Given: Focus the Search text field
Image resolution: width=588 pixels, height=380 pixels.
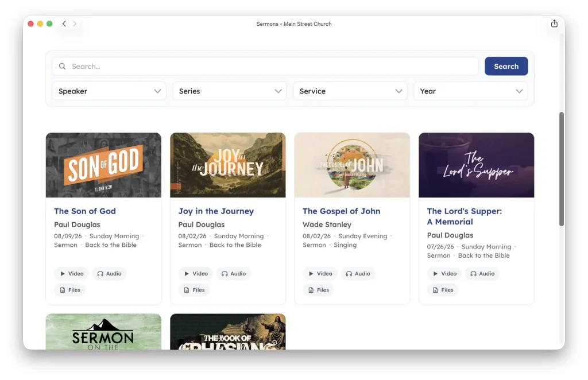Looking at the screenshot, I should click(265, 67).
